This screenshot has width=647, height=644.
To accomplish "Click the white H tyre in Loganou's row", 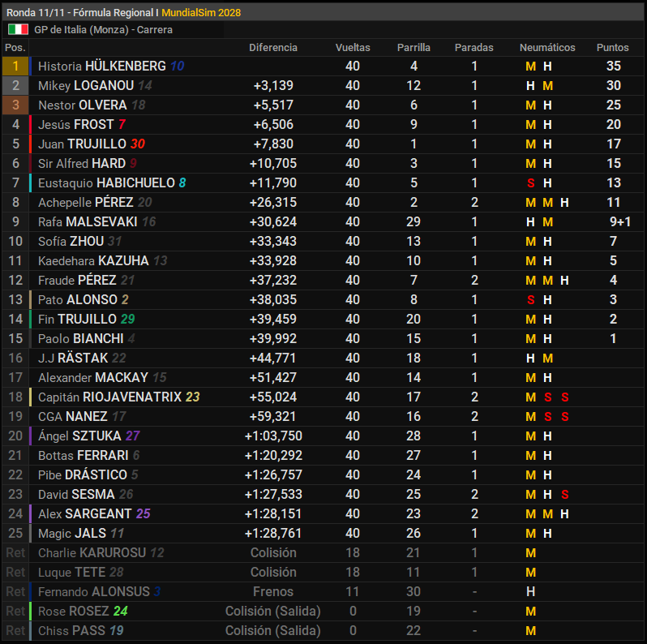I will click(x=530, y=85).
